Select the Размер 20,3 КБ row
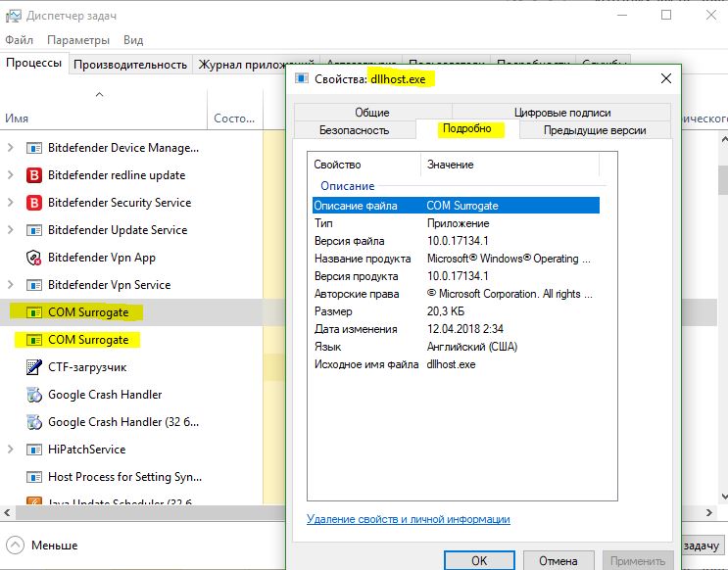 [x=456, y=311]
